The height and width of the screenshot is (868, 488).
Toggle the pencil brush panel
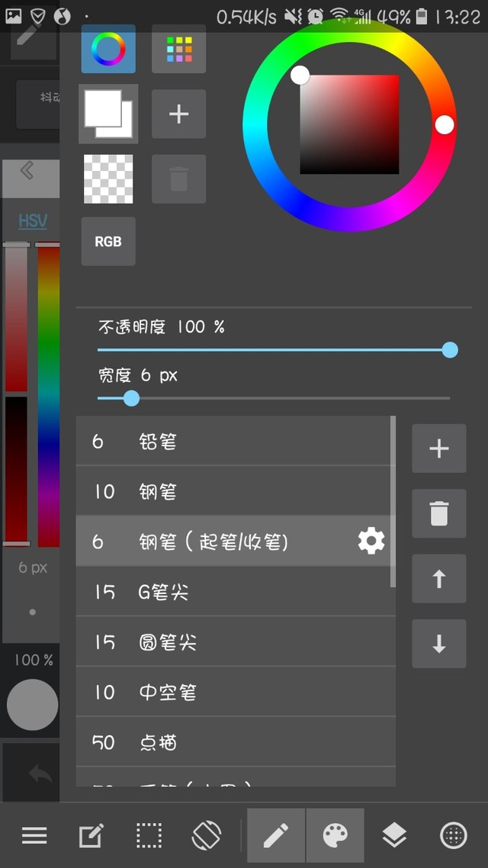coord(276,836)
